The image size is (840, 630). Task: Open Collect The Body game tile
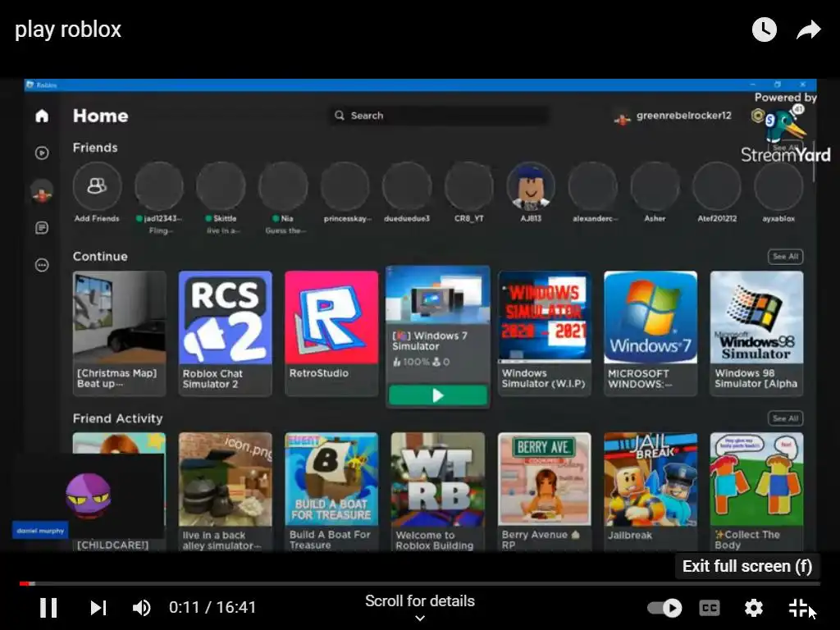click(757, 492)
